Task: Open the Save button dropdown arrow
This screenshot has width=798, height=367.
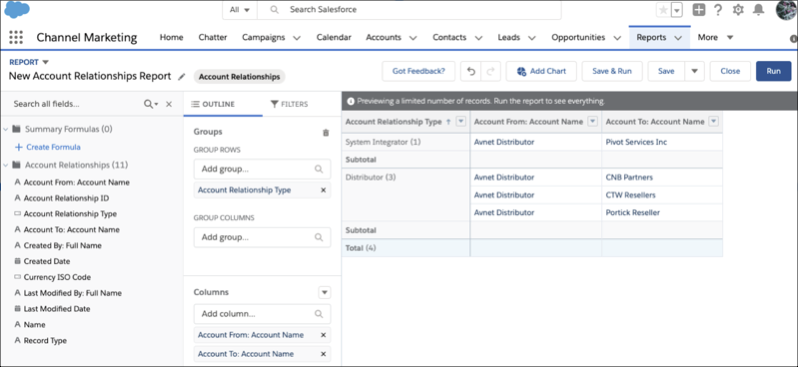Action: 695,71
